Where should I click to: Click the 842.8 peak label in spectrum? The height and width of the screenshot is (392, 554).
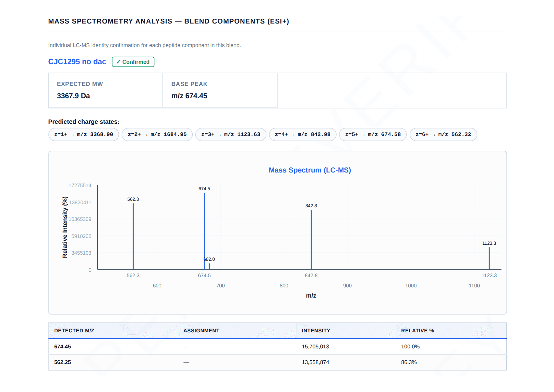[x=311, y=206]
